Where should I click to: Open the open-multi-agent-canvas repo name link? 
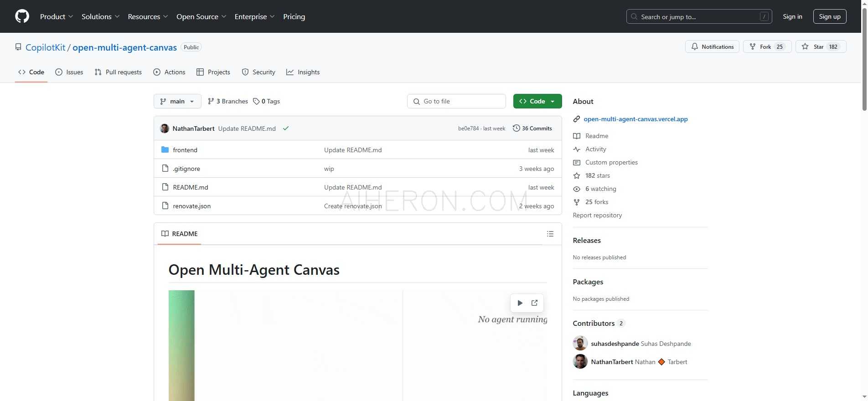(x=124, y=47)
